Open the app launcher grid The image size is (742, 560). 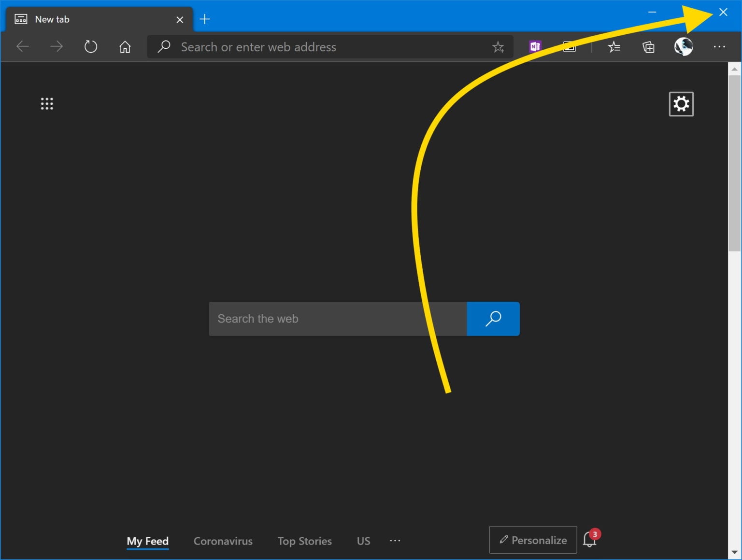47,103
